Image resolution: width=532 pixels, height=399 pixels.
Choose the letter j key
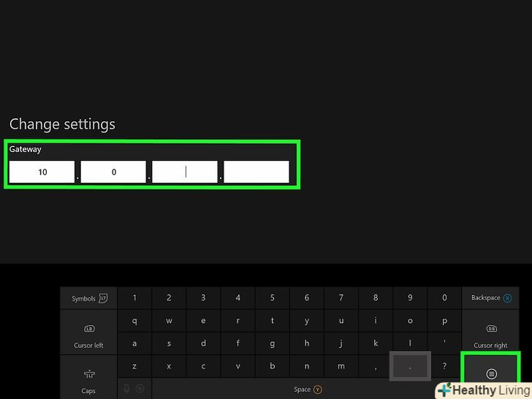point(341,343)
